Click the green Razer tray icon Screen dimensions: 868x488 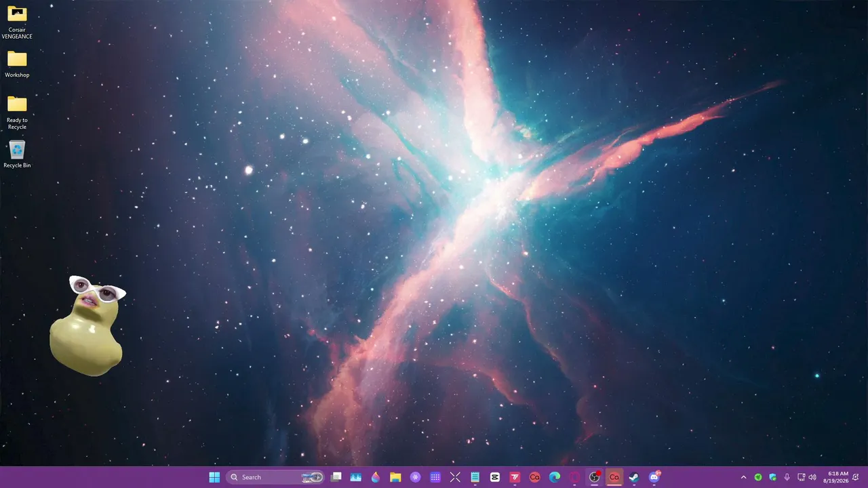(x=758, y=477)
